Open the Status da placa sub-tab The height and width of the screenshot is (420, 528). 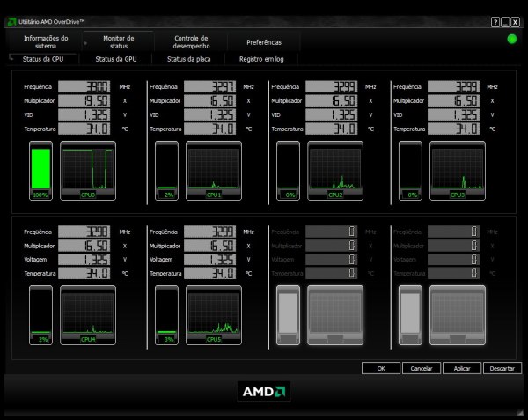(188, 59)
